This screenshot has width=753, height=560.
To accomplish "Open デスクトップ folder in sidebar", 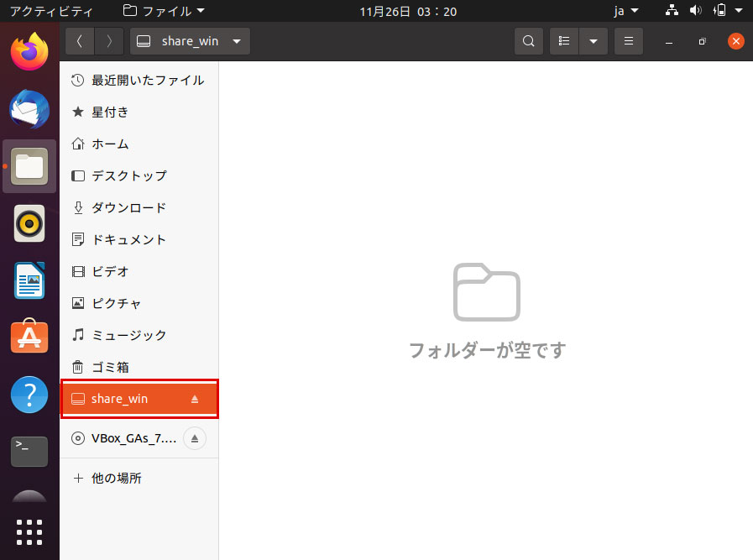I will [139, 175].
